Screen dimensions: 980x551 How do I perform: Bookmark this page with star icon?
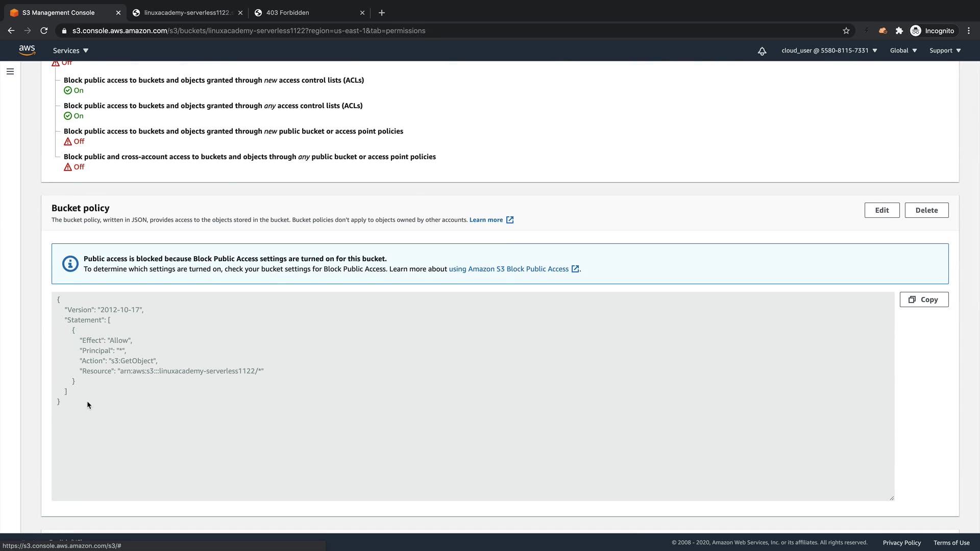point(846,31)
